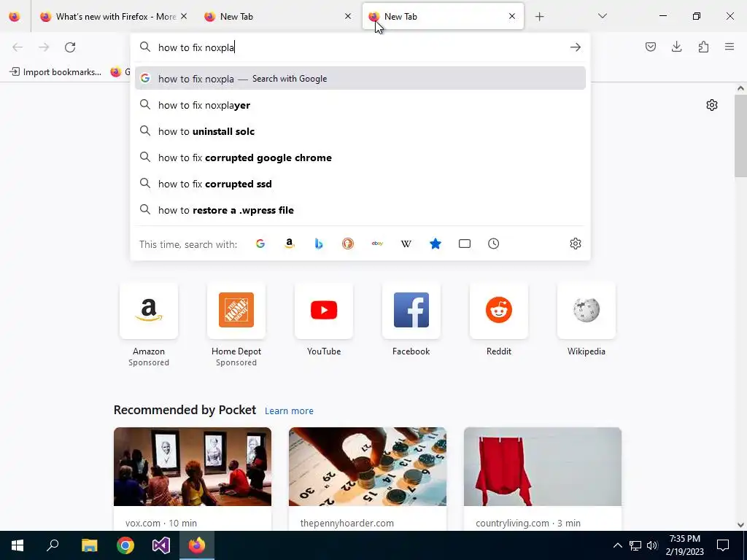Choose suggestion 'how to fix corrupted google chrome'
The image size is (747, 560).
(x=360, y=157)
